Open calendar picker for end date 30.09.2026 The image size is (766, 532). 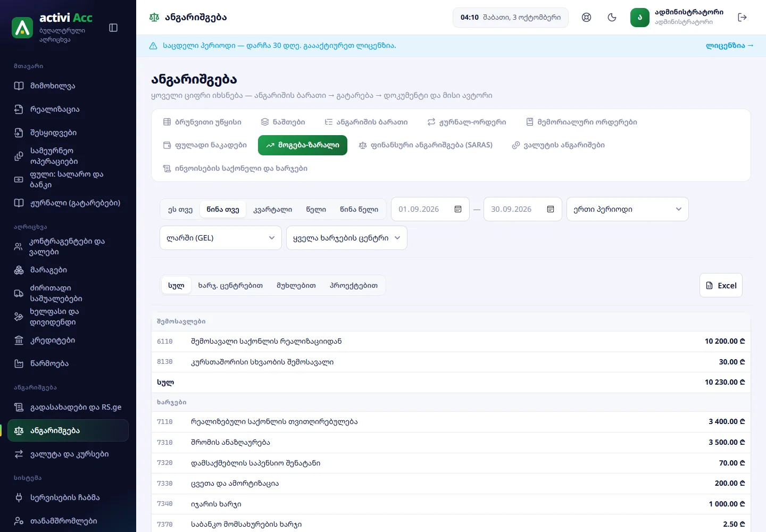click(x=551, y=209)
